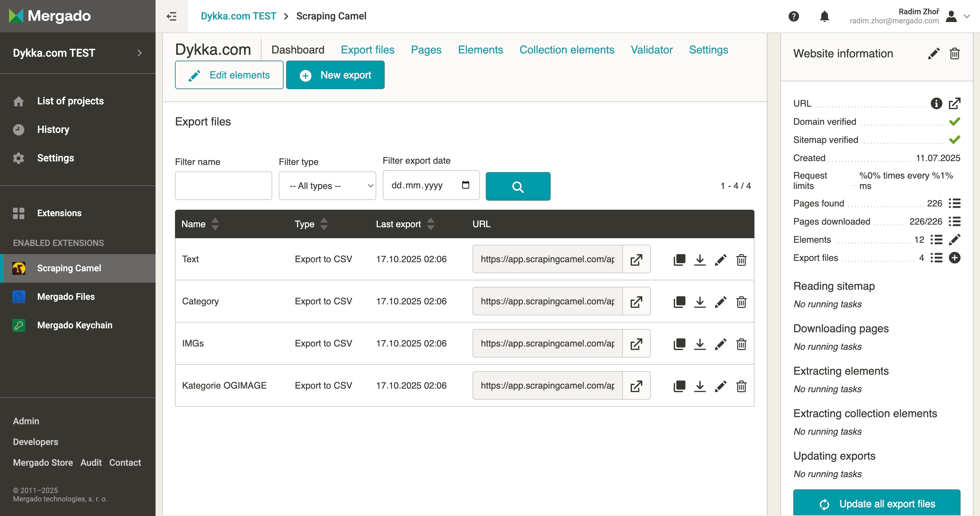Image resolution: width=980 pixels, height=516 pixels.
Task: Open the Filter type dropdown
Action: pyautogui.click(x=327, y=186)
